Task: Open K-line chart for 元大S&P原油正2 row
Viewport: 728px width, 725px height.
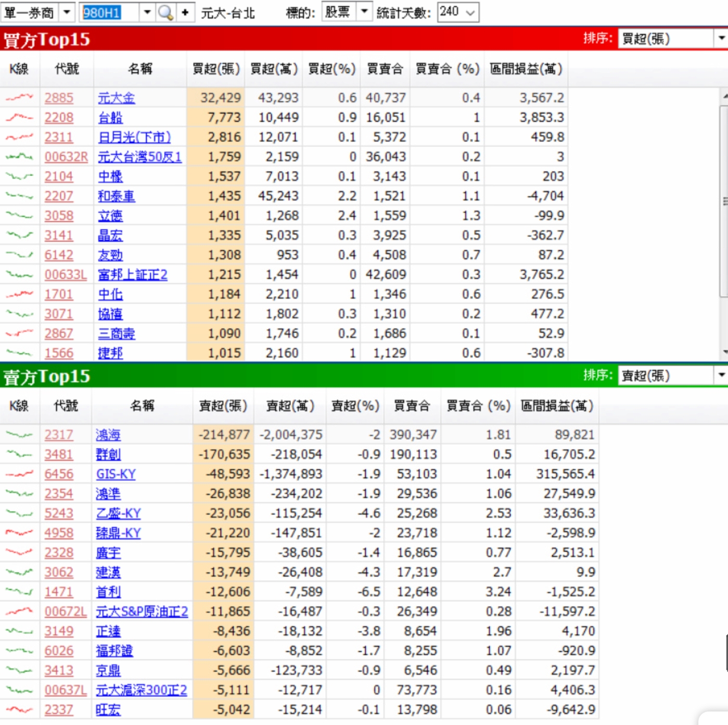Action: 19,611
